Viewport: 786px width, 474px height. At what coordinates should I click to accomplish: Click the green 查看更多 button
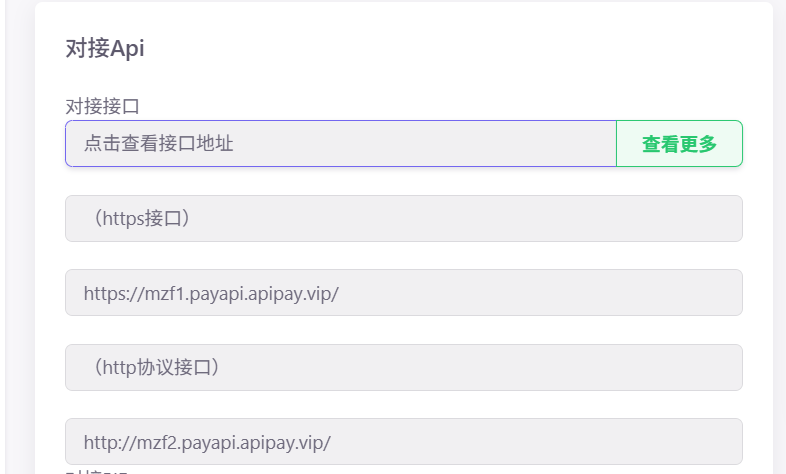coord(679,144)
